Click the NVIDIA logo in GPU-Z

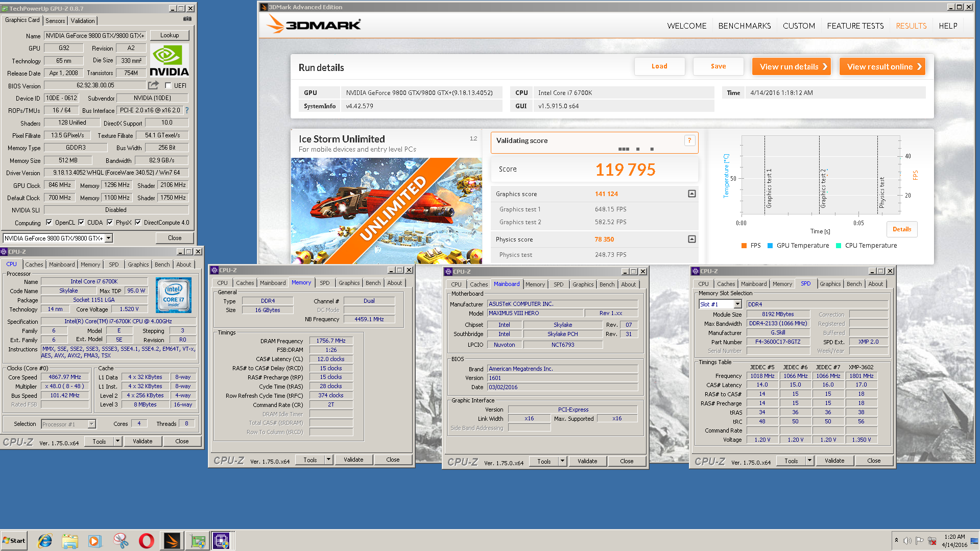coord(169,60)
